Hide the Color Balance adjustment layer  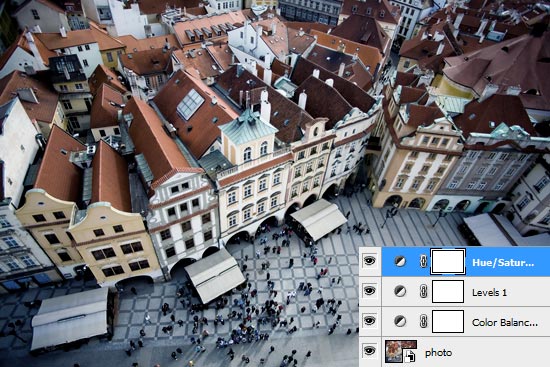[370, 321]
